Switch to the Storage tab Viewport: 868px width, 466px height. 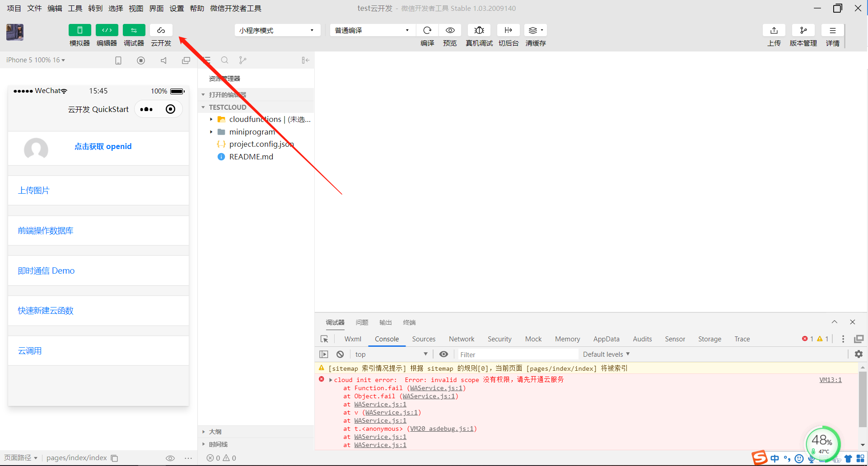point(709,339)
